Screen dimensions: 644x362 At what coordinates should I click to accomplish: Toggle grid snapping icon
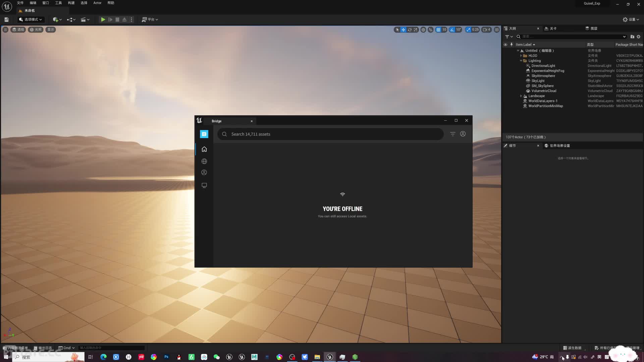tap(438, 29)
